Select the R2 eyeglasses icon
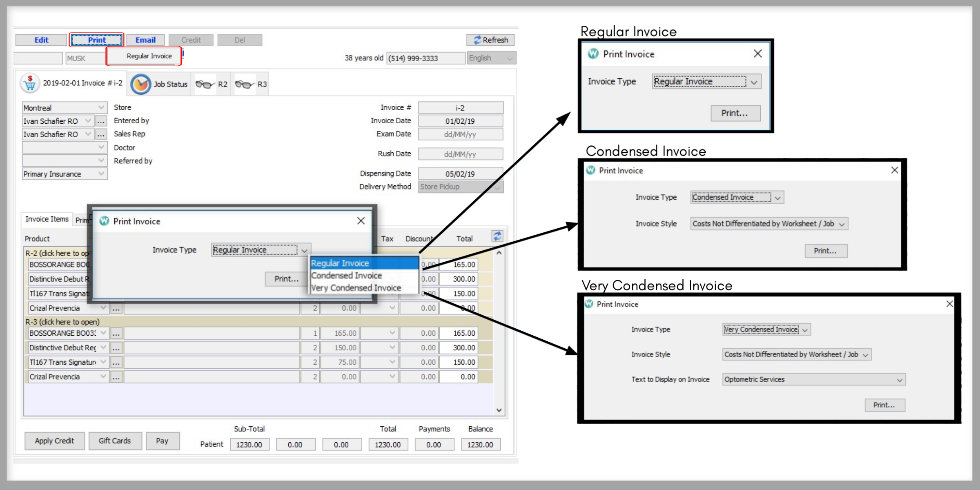This screenshot has width=980, height=490. point(206,84)
